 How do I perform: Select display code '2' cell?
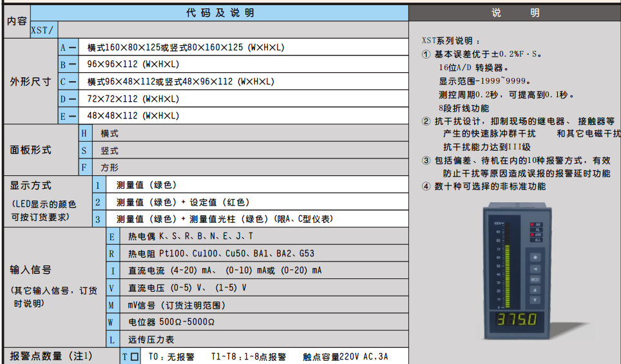click(99, 202)
